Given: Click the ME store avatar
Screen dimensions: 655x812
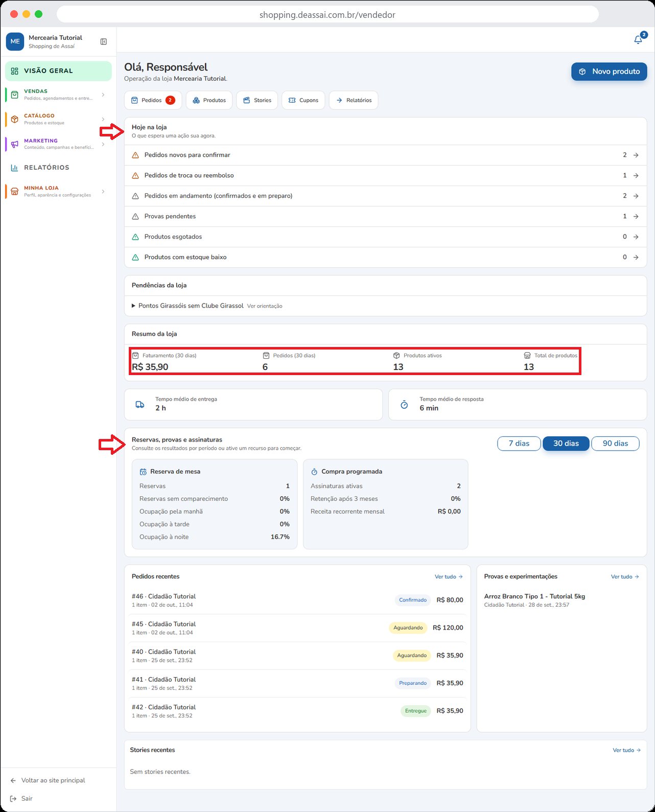Looking at the screenshot, I should pyautogui.click(x=15, y=41).
